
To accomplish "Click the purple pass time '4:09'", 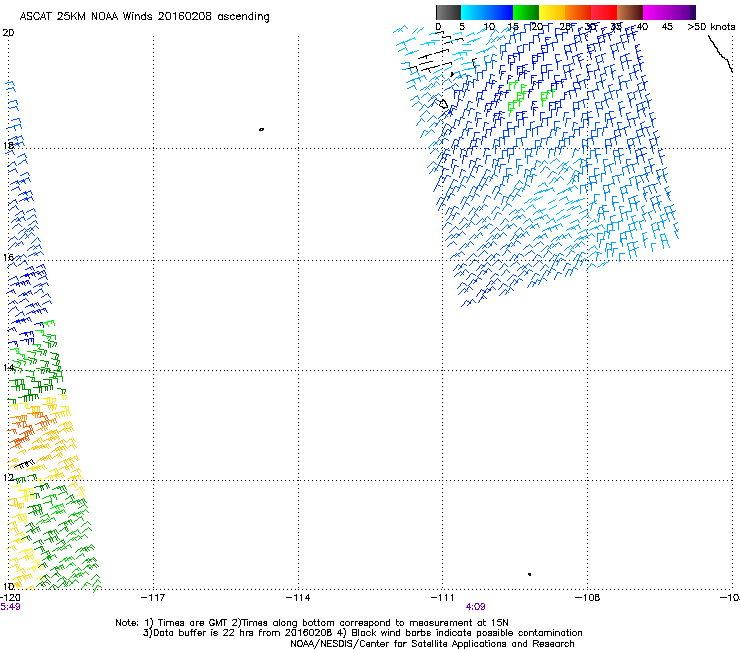I will 475,607.
